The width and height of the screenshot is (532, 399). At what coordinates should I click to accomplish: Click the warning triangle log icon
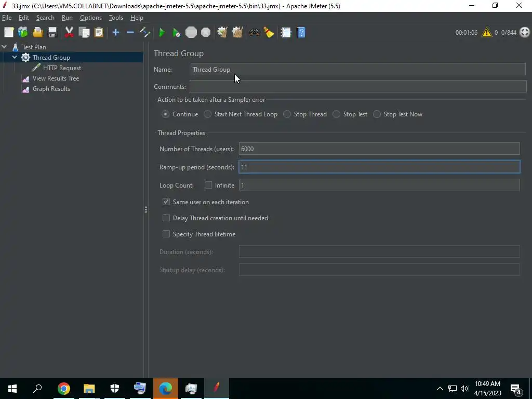(x=486, y=32)
